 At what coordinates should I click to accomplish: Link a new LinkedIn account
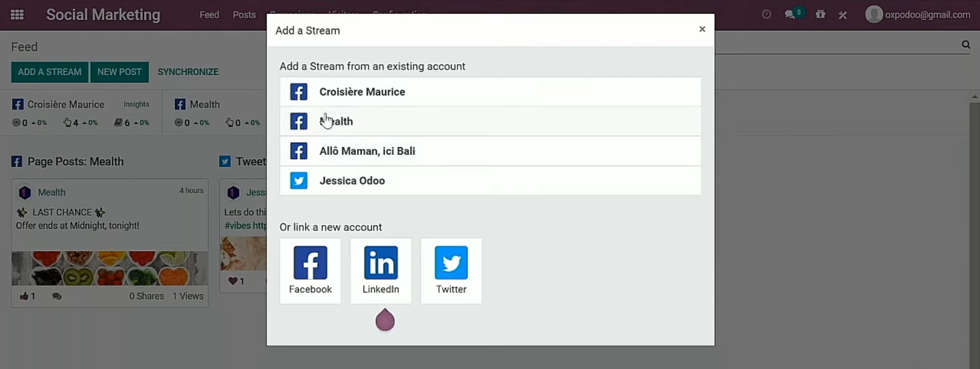click(x=380, y=270)
